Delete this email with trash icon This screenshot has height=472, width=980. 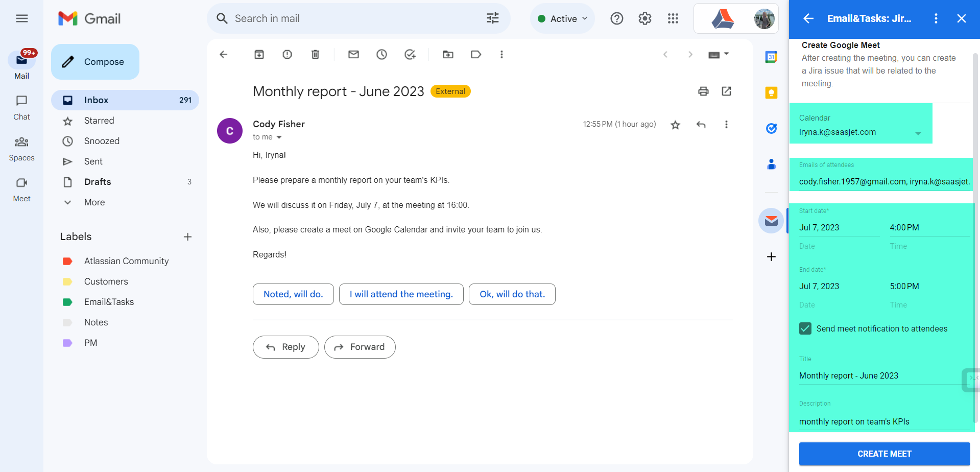click(x=316, y=55)
